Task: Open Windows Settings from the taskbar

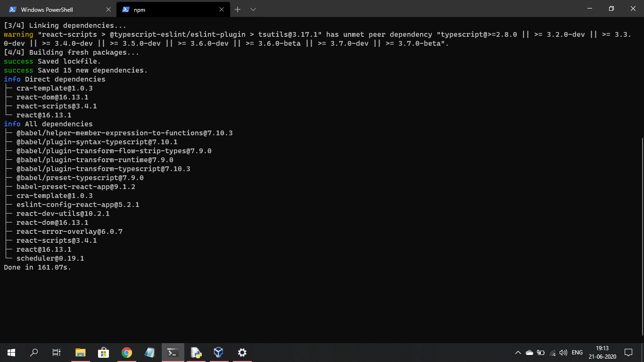Action: 242,352
